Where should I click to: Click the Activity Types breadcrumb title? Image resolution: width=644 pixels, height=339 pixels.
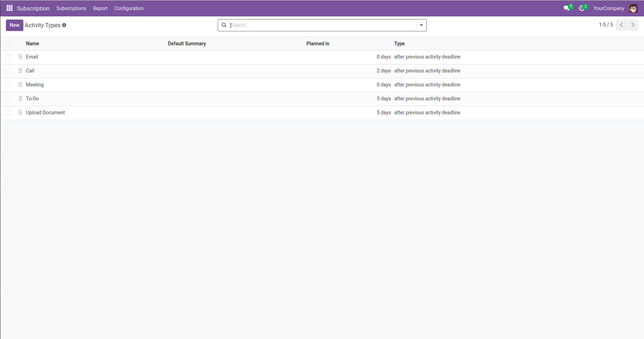(42, 25)
